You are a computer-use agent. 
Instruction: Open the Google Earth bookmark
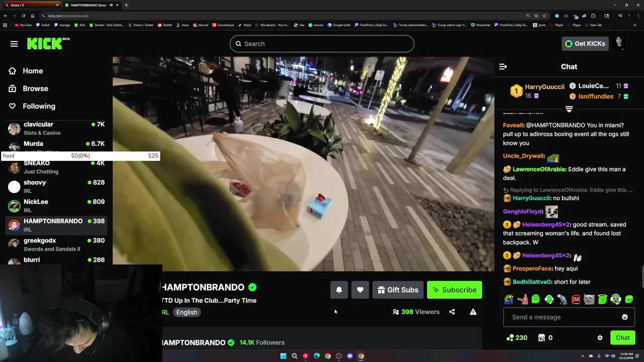(x=339, y=25)
